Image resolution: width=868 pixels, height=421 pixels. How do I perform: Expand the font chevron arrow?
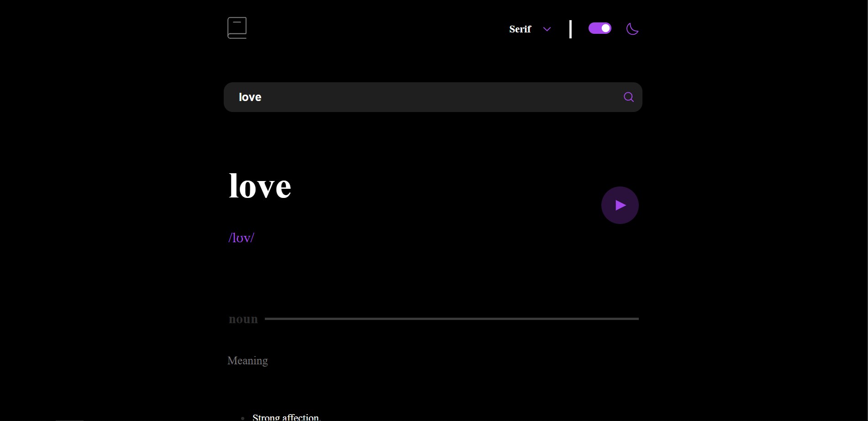click(x=547, y=29)
